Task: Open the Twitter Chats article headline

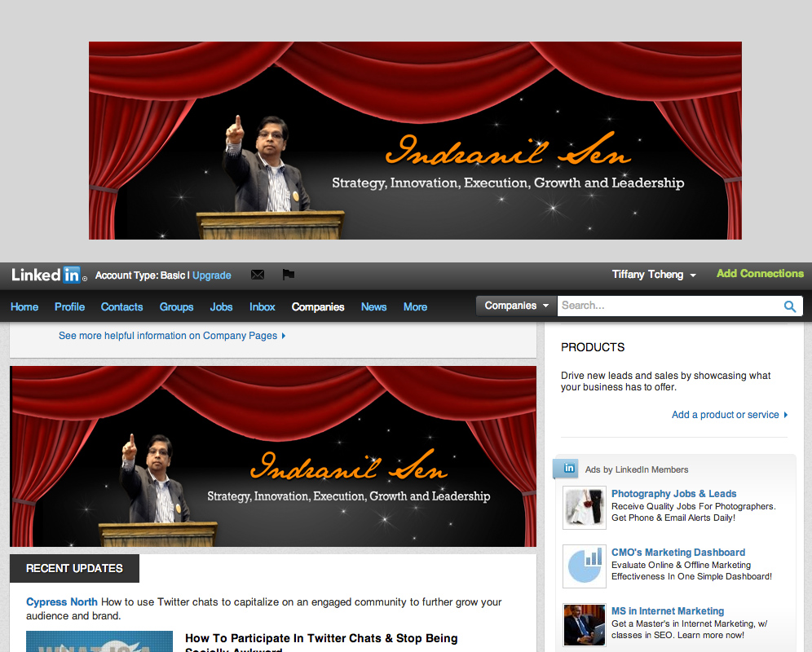Action: pos(321,637)
